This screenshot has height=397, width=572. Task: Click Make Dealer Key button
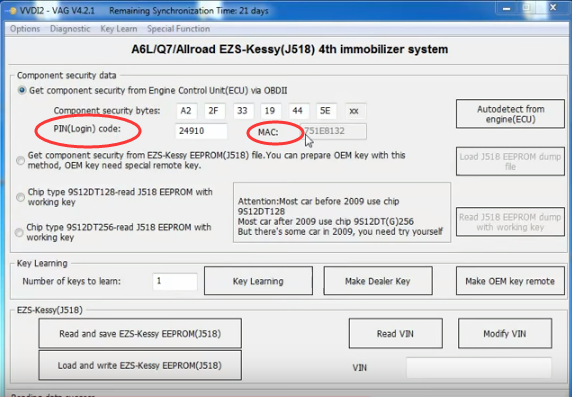pyautogui.click(x=378, y=281)
